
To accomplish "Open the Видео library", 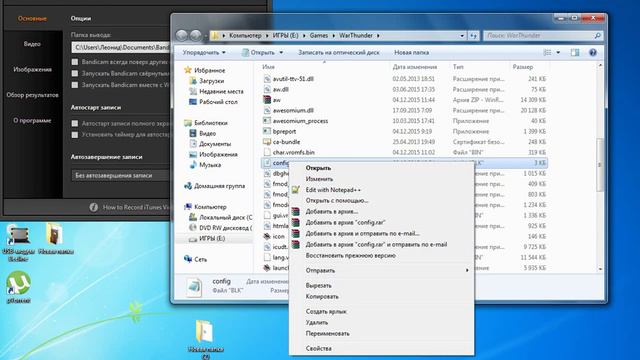I will [207, 133].
